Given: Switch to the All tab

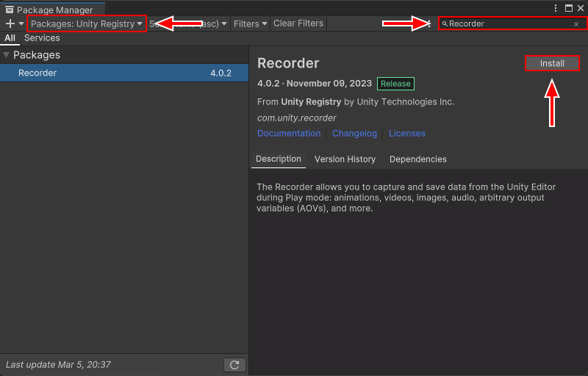Looking at the screenshot, I should pos(10,38).
